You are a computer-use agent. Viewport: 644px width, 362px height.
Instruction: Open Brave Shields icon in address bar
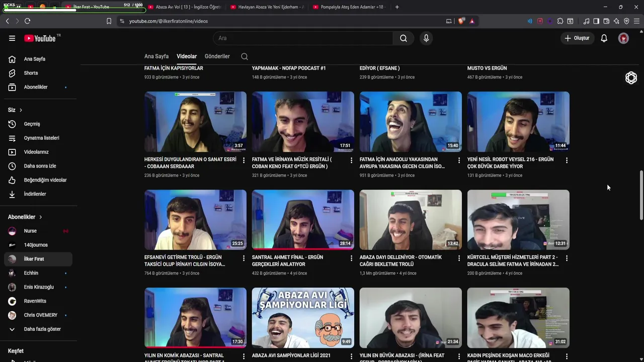[461, 21]
